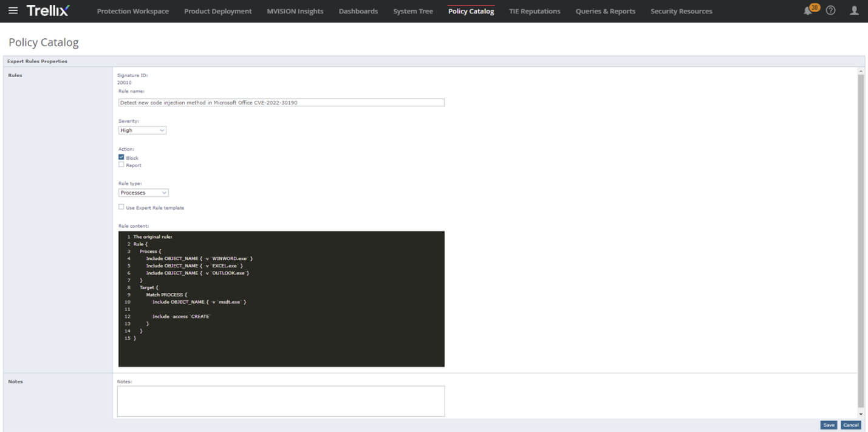
Task: Click the vertical scrollbar of the rules pane
Action: (861, 243)
